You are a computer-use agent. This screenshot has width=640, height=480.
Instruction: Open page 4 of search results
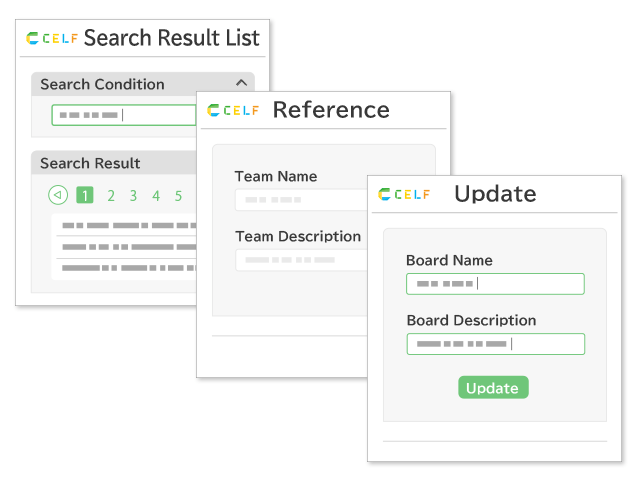point(156,196)
